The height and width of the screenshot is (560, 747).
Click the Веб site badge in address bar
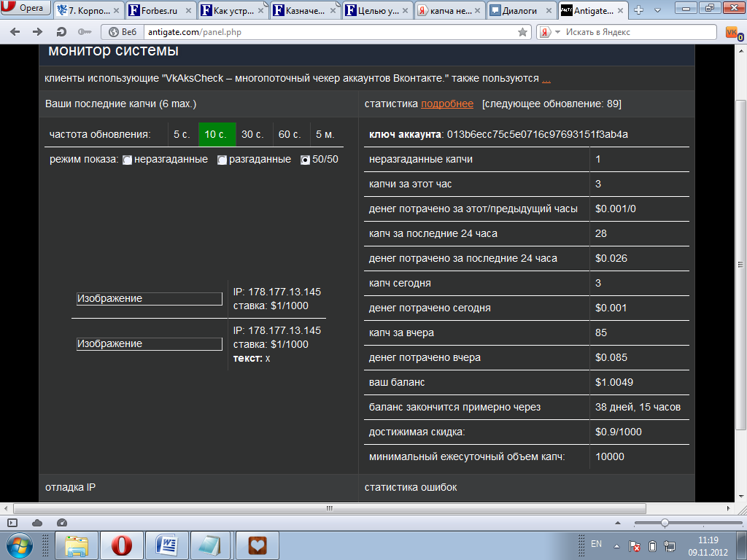click(123, 32)
